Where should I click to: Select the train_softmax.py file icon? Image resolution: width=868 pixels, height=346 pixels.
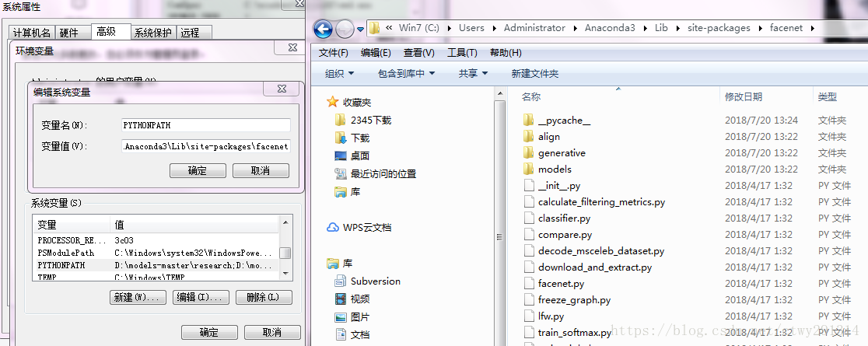(x=528, y=333)
